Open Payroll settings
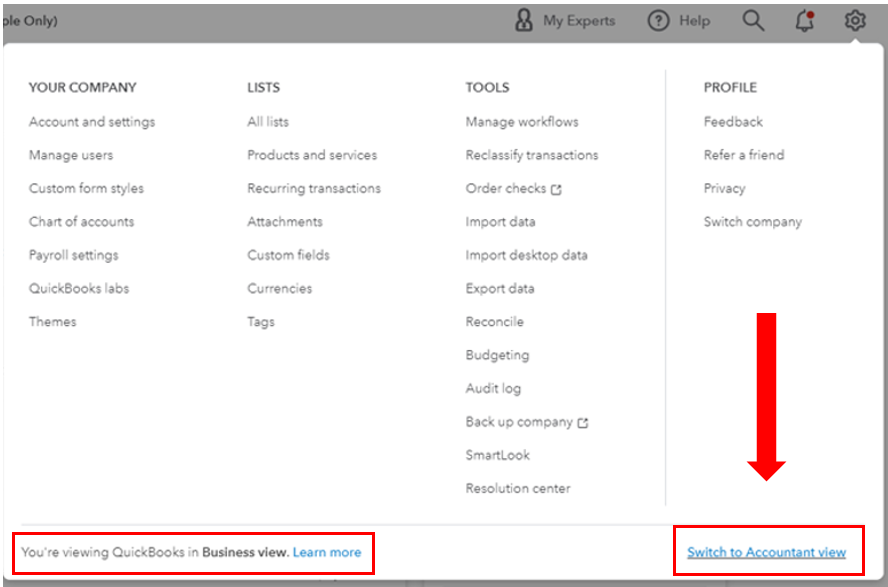The image size is (888, 587). 74,255
